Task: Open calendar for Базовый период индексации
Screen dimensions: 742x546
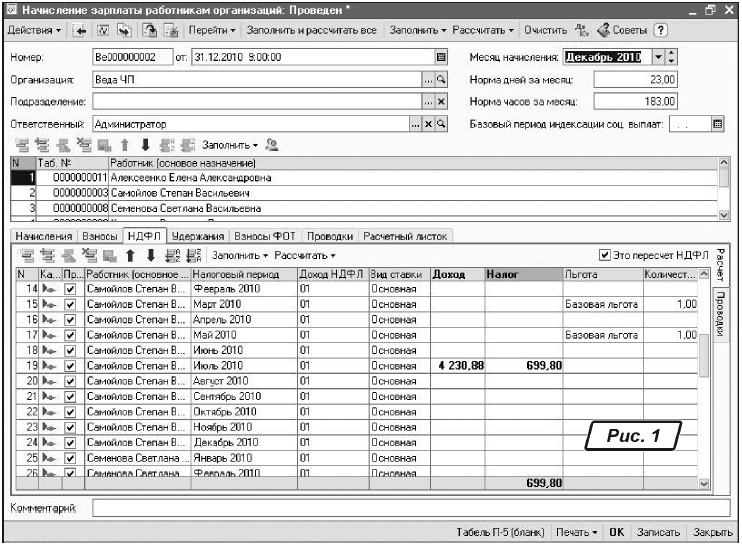Action: [x=717, y=124]
